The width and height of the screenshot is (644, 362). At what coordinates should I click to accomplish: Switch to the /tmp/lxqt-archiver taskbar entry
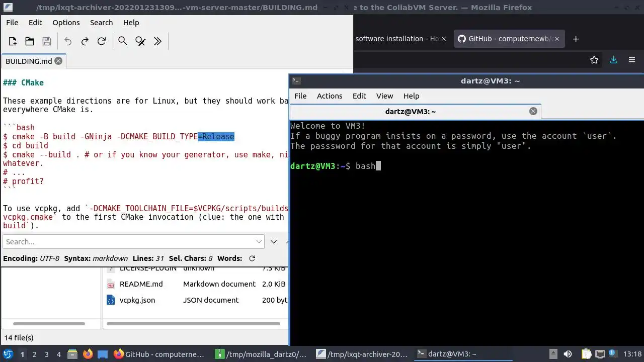click(x=363, y=354)
